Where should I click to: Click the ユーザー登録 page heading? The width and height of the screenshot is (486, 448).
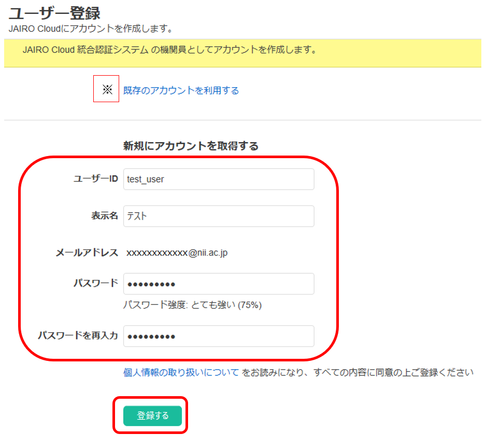pyautogui.click(x=54, y=12)
